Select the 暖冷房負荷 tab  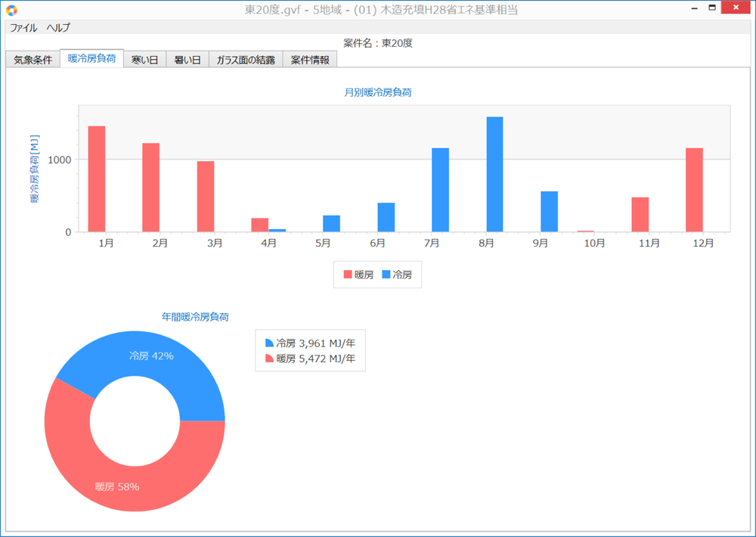[91, 59]
